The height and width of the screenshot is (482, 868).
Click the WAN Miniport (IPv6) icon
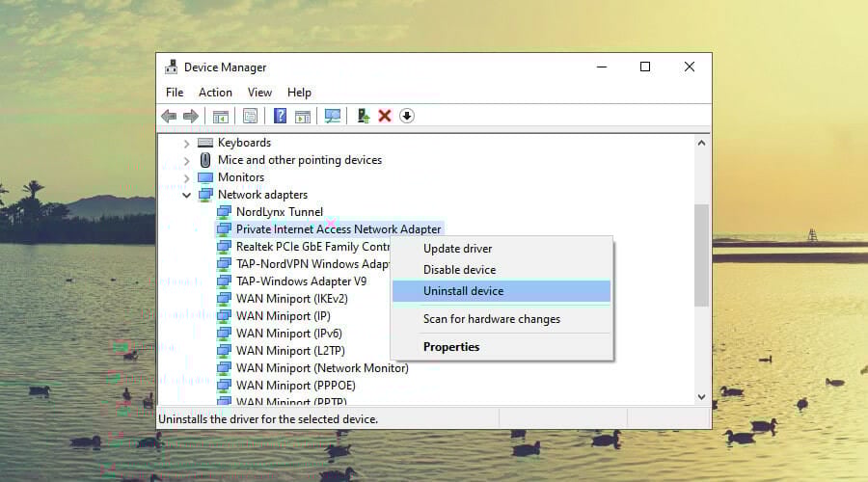(224, 334)
